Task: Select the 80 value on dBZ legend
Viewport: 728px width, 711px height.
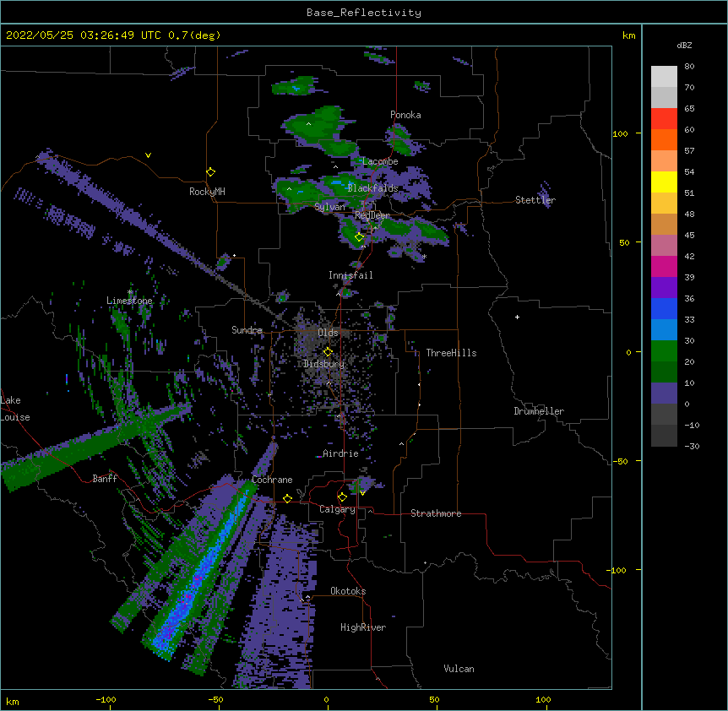Action: point(689,67)
